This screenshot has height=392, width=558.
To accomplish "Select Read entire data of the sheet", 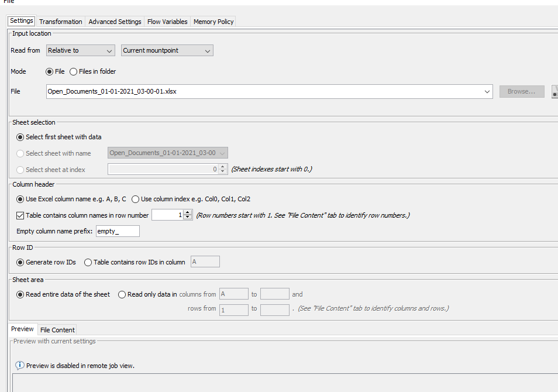I will 20,294.
